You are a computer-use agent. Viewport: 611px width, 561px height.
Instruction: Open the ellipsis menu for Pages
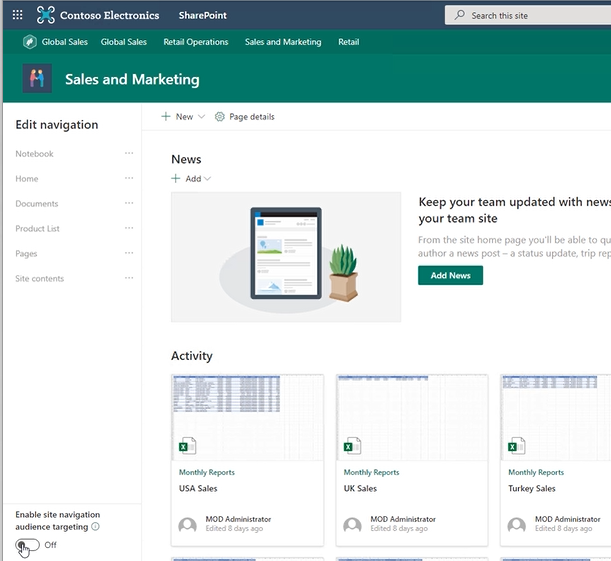click(x=129, y=253)
